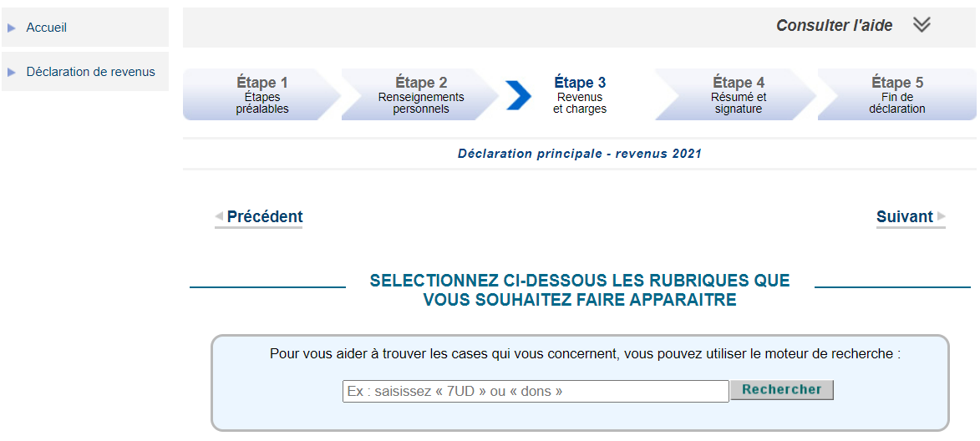Viewport: 980px width, 441px height.
Task: Click the Suivant link text
Action: [904, 217]
